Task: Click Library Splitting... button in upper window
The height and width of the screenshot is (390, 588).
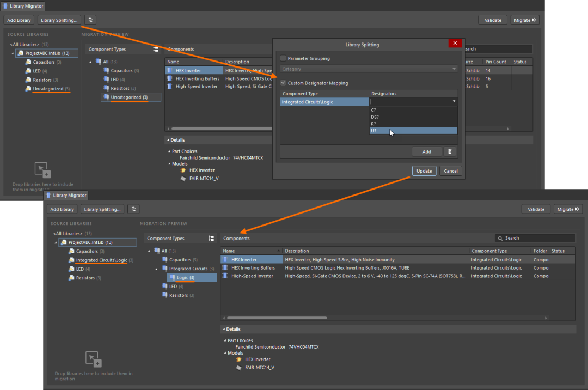Action: click(x=59, y=20)
